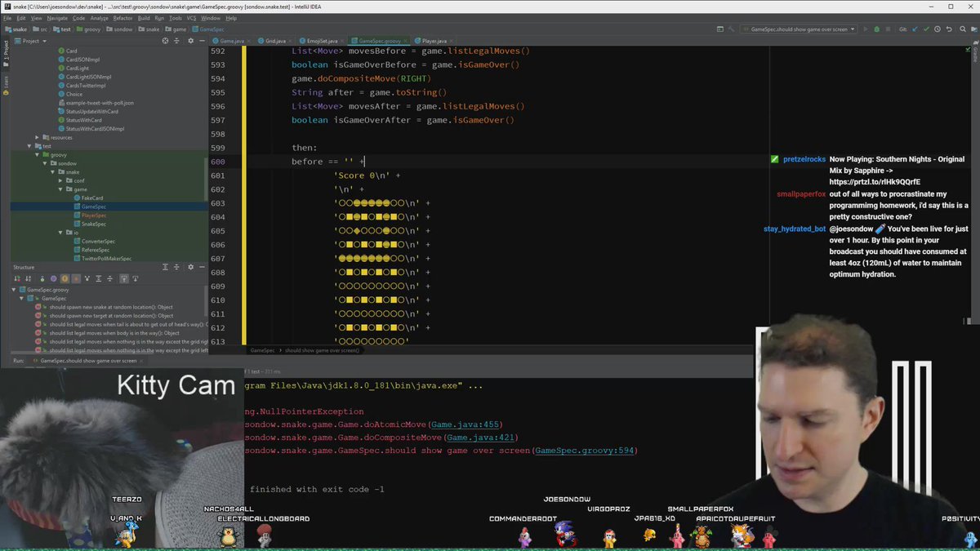
Task: Select PlayerSpec in project tree
Action: pyautogui.click(x=94, y=216)
